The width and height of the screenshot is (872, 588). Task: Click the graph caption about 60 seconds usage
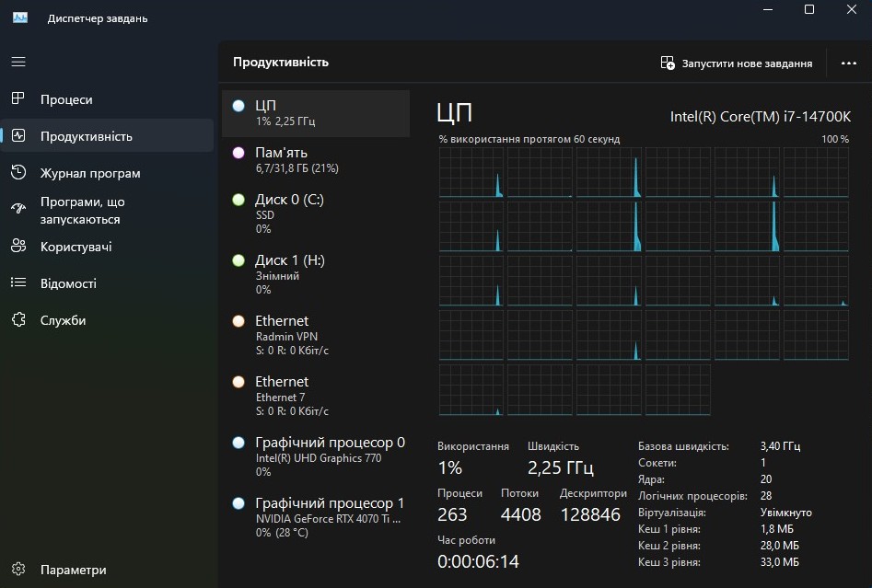[x=529, y=139]
